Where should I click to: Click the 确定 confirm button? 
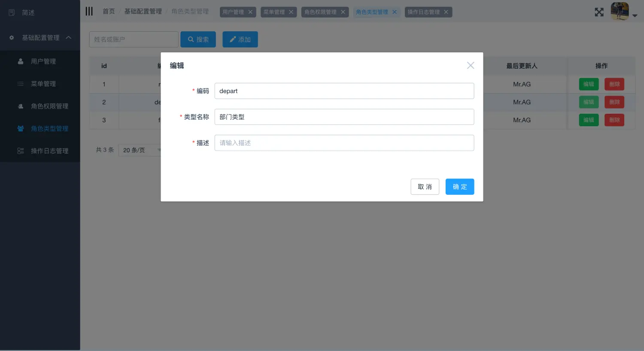460,187
